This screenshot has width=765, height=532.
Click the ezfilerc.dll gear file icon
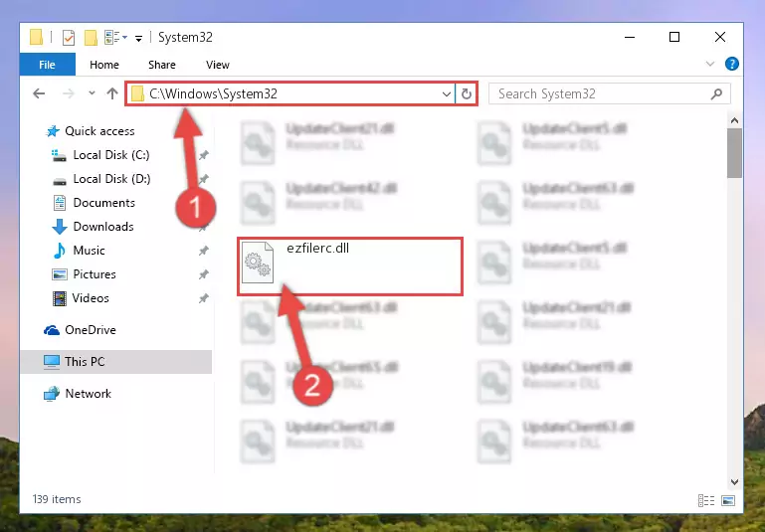pyautogui.click(x=258, y=263)
